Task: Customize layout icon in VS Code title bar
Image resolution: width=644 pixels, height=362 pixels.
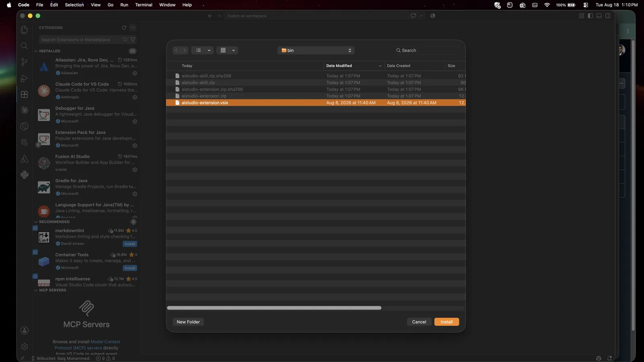Action: [x=582, y=16]
